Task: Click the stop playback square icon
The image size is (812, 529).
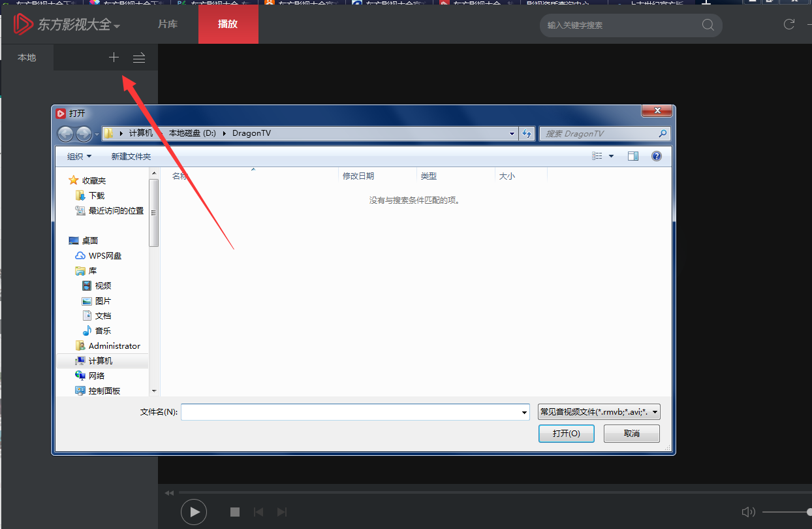Action: 235,512
